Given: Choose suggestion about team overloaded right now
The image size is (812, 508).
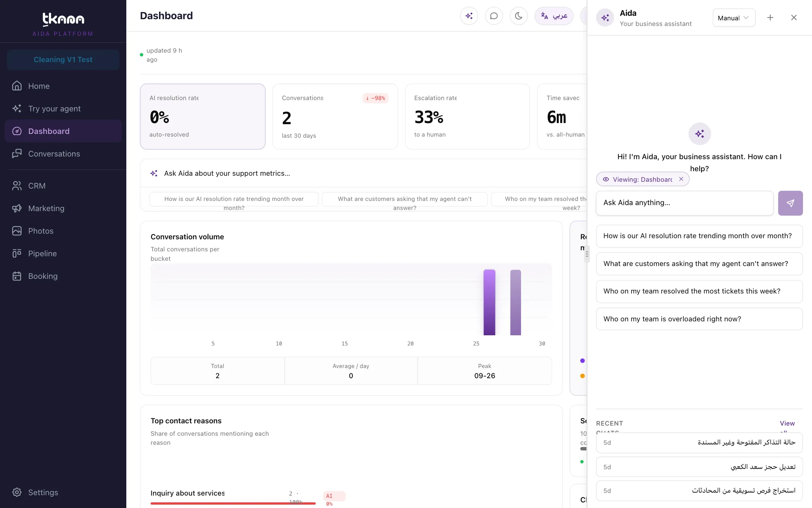Looking at the screenshot, I should [699, 319].
